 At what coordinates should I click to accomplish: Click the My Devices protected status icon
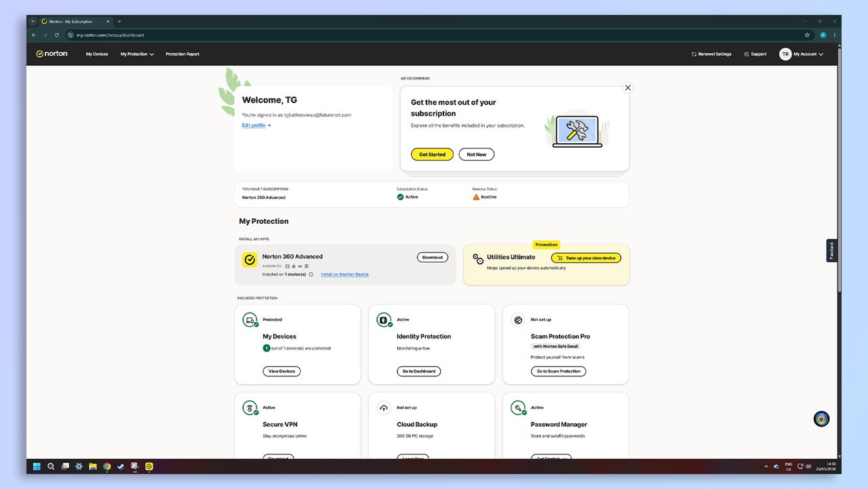(250, 319)
